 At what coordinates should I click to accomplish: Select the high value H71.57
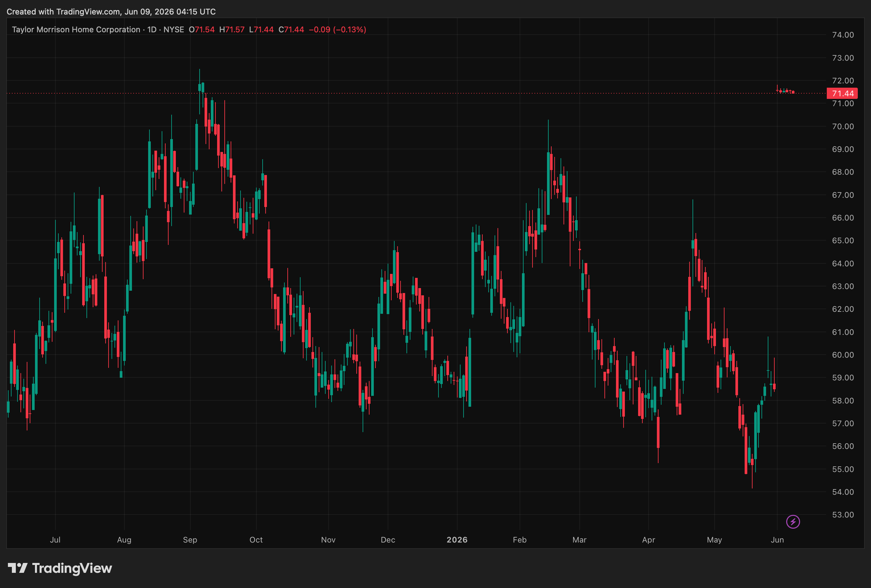232,30
